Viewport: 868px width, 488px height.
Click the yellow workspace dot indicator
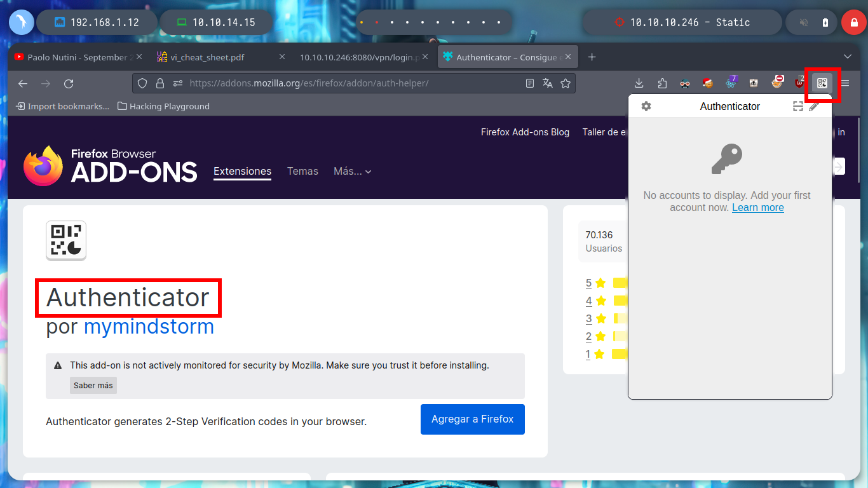[362, 22]
